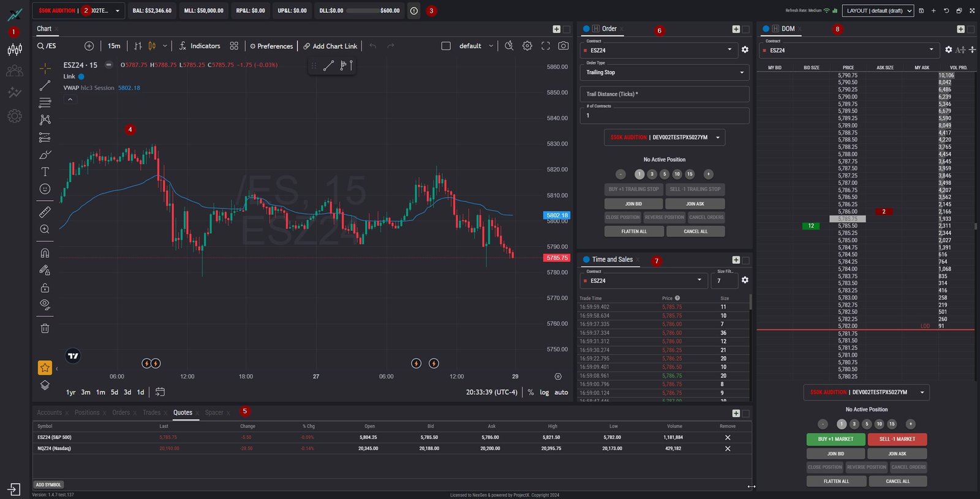Open the chart 'default' template dropdown
The width and height of the screenshot is (980, 499).
pyautogui.click(x=476, y=46)
